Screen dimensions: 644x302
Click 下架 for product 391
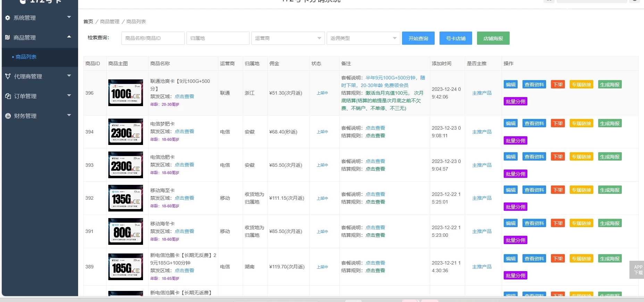[x=558, y=223]
